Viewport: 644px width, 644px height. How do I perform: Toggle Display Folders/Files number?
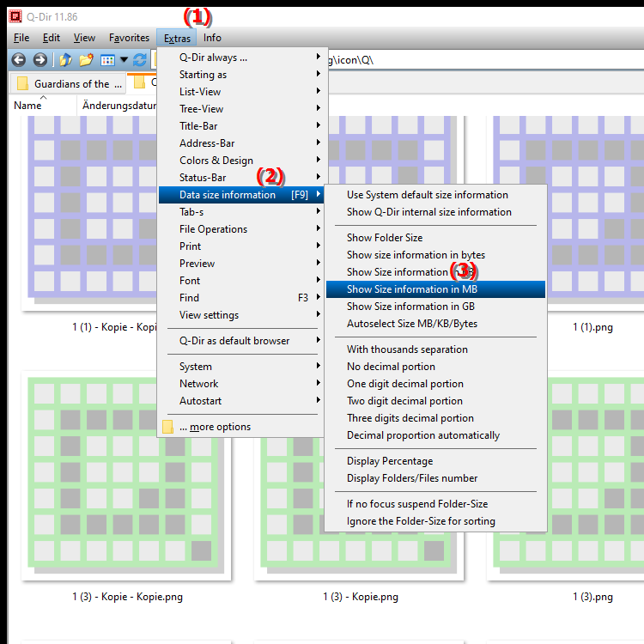click(435, 478)
